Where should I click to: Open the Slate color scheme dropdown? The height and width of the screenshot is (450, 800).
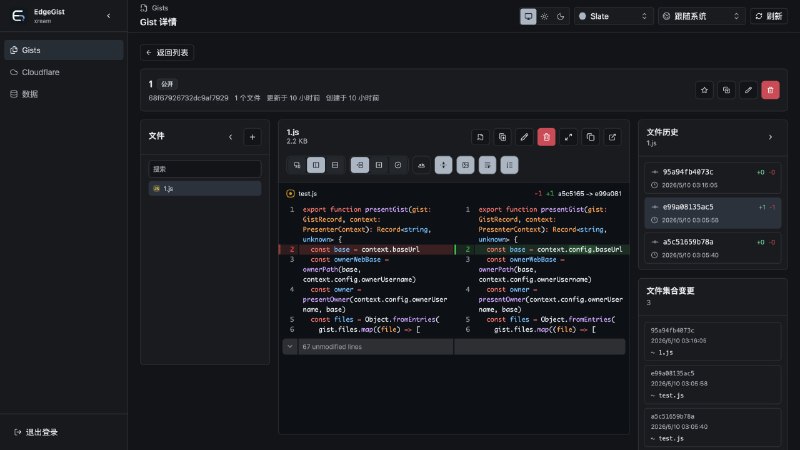coord(613,16)
